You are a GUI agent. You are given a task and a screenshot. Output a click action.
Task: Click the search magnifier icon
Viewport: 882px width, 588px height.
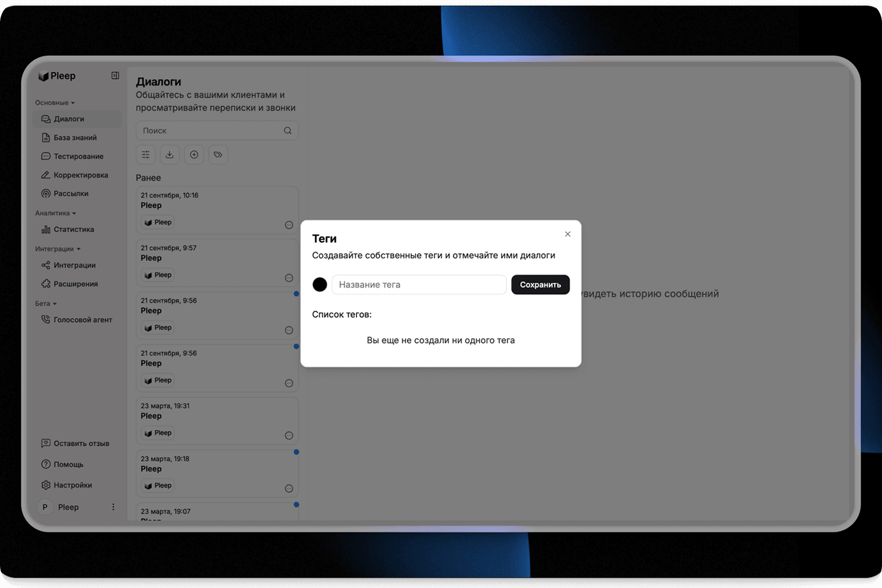[288, 131]
